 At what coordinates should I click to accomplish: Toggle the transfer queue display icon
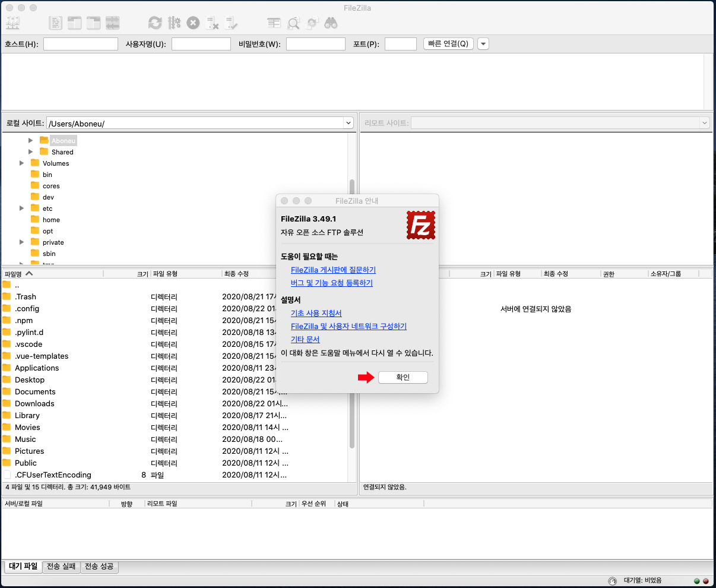pyautogui.click(x=112, y=23)
